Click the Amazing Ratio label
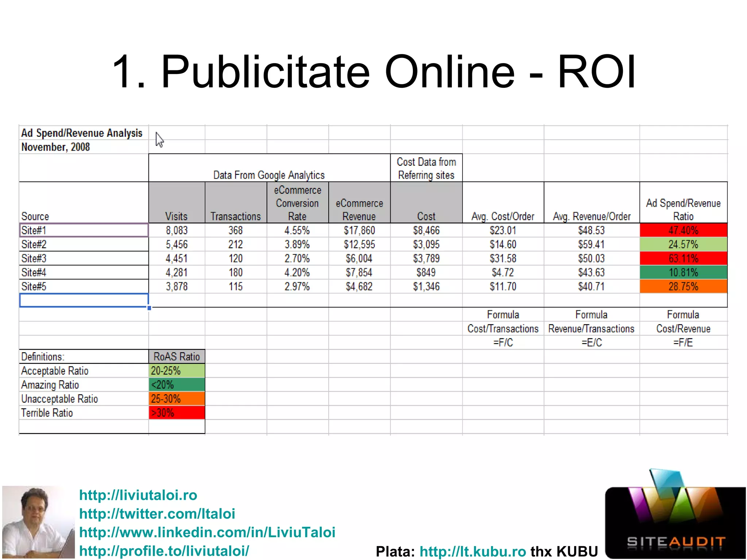This screenshot has width=747, height=560. [84, 385]
